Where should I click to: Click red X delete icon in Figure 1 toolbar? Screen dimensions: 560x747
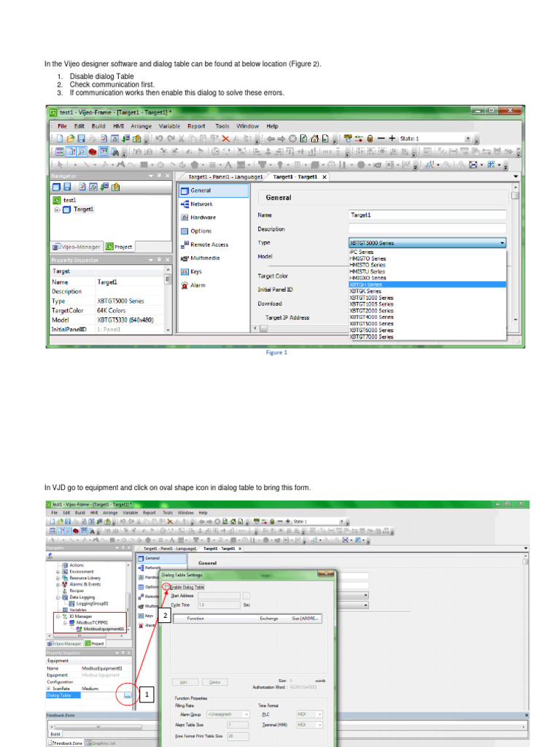pyautogui.click(x=226, y=139)
